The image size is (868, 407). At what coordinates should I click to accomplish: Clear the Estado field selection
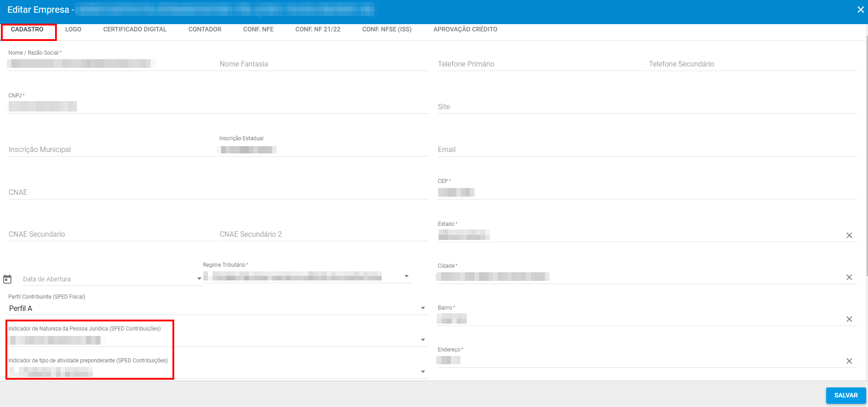(849, 235)
